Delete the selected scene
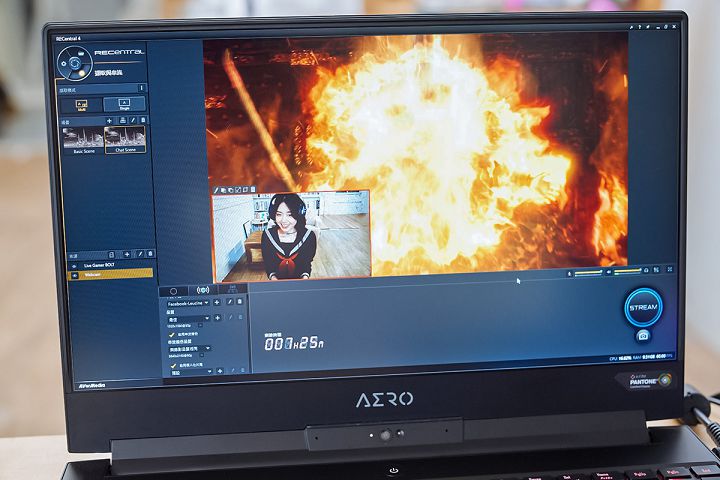This screenshot has height=480, width=720. (143, 120)
